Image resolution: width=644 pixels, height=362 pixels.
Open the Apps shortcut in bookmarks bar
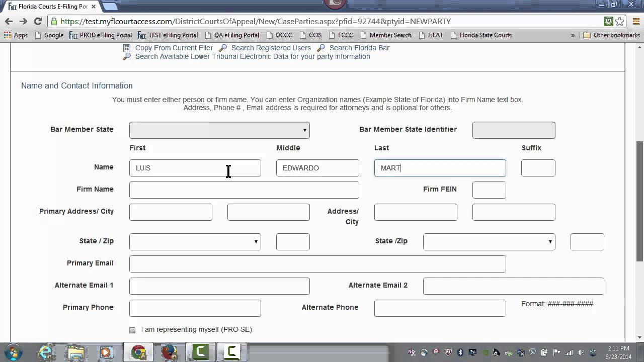(16, 35)
